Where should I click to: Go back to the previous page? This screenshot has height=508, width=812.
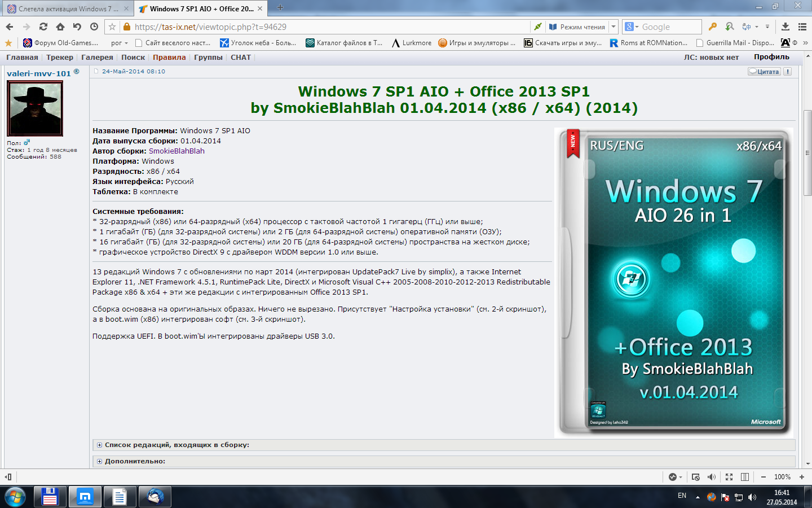coord(10,27)
